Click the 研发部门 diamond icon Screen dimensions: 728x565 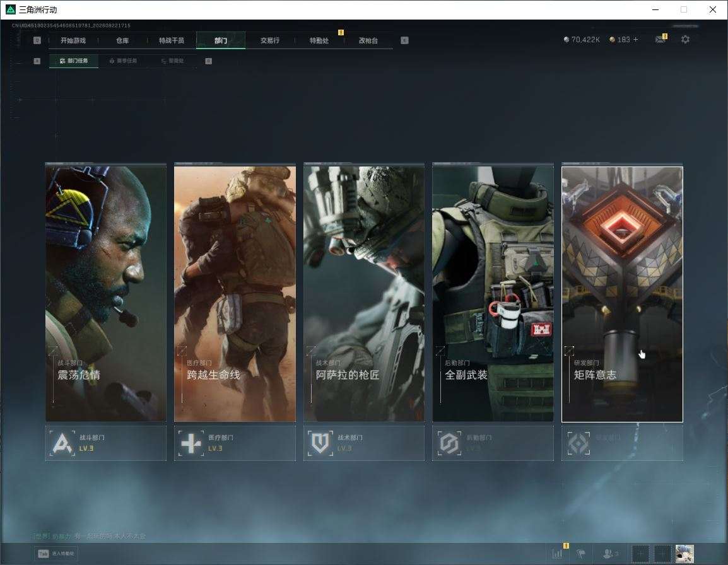[578, 443]
